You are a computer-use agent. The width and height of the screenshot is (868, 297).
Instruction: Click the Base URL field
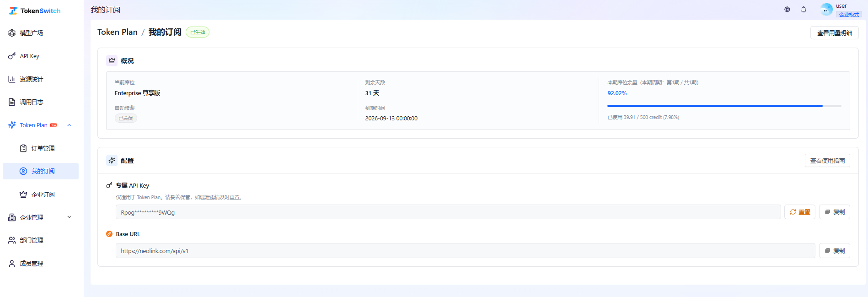point(465,251)
